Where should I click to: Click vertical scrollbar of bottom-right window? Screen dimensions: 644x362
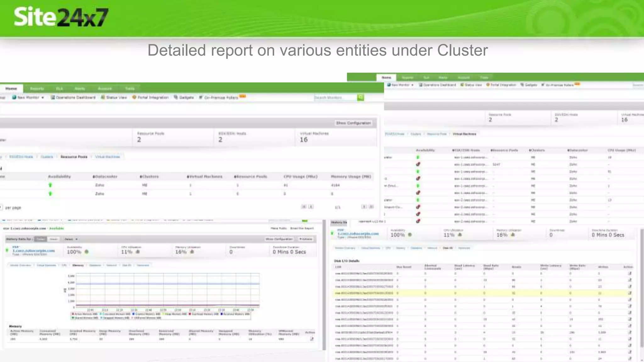click(642, 288)
